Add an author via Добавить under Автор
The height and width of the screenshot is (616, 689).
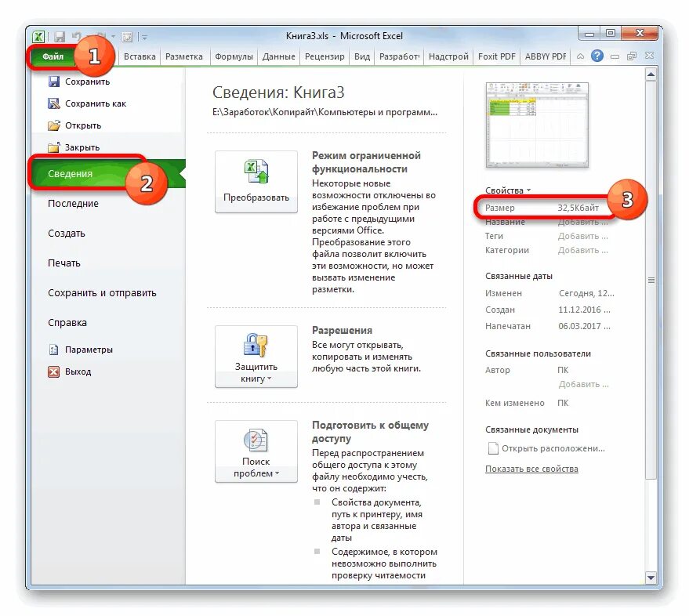(583, 385)
